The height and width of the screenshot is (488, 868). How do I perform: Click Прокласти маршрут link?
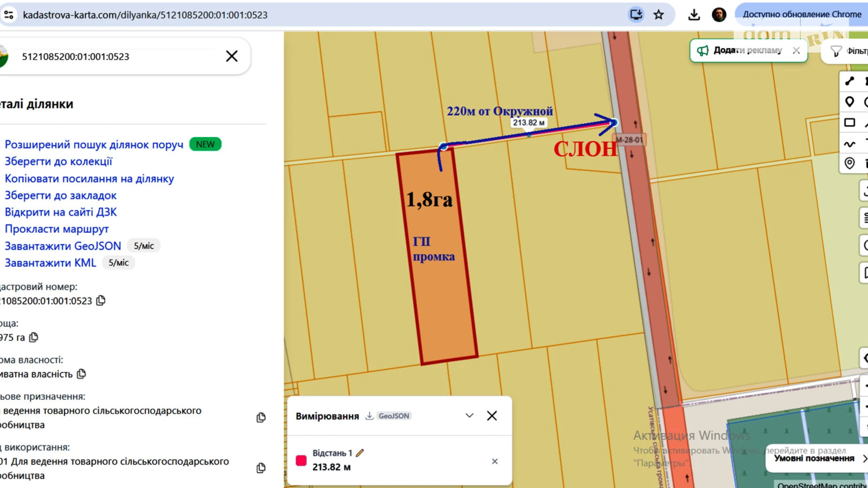(57, 229)
